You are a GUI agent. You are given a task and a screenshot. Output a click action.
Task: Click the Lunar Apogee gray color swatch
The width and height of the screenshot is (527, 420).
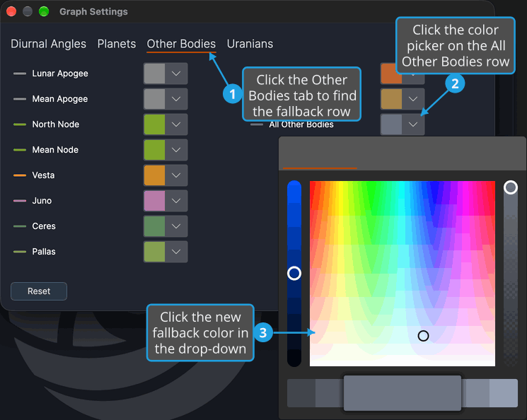click(155, 74)
